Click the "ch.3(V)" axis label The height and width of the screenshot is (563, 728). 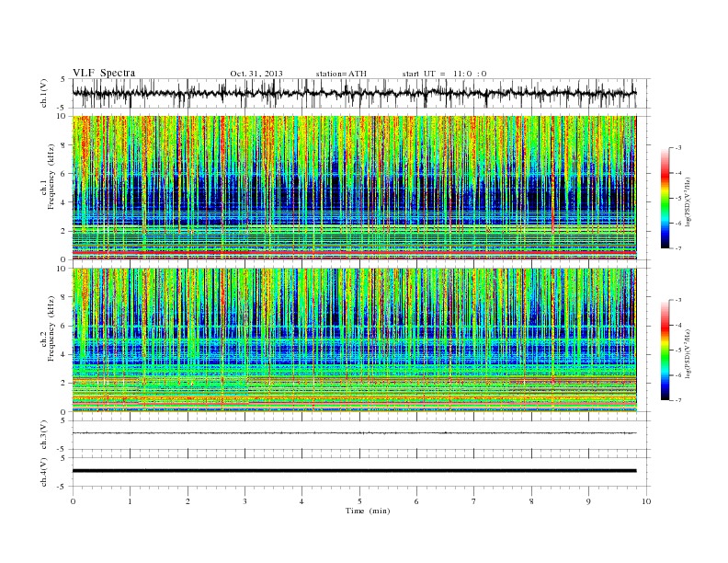pyautogui.click(x=44, y=435)
